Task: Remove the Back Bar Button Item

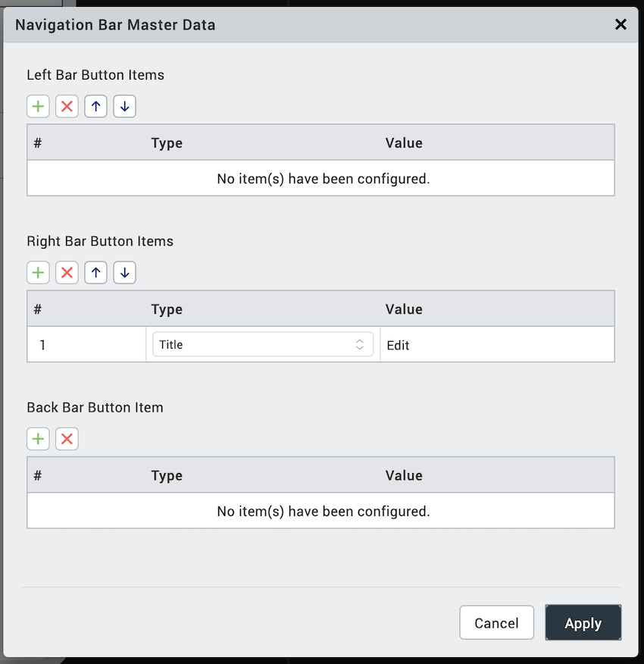Action: click(x=67, y=438)
